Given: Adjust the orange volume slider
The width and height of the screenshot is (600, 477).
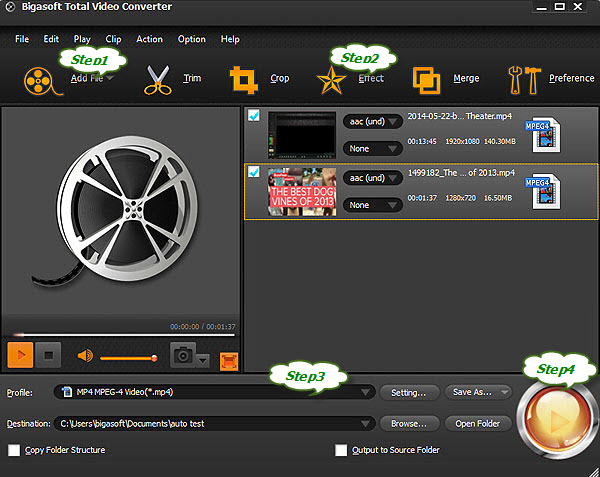Looking at the screenshot, I should [128, 358].
